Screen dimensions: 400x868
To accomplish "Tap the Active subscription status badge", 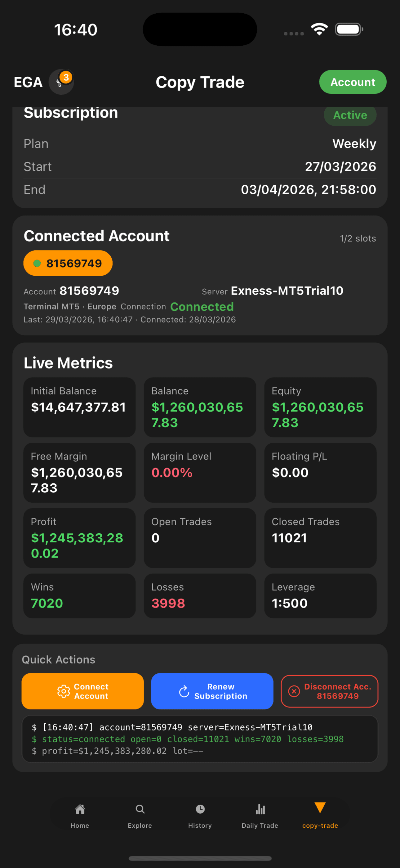I will tap(350, 115).
